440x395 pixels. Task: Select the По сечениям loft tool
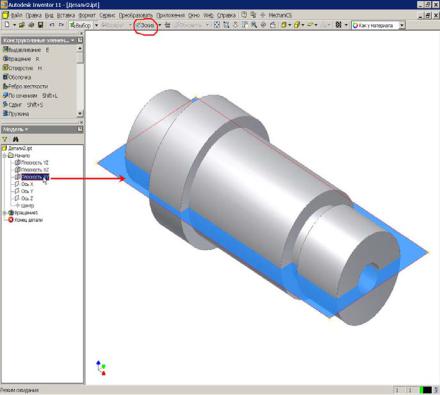[x=30, y=95]
